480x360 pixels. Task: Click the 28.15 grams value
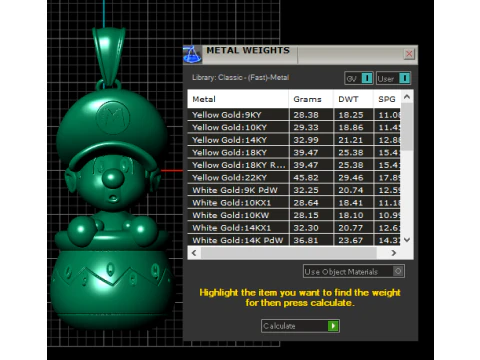coord(306,215)
